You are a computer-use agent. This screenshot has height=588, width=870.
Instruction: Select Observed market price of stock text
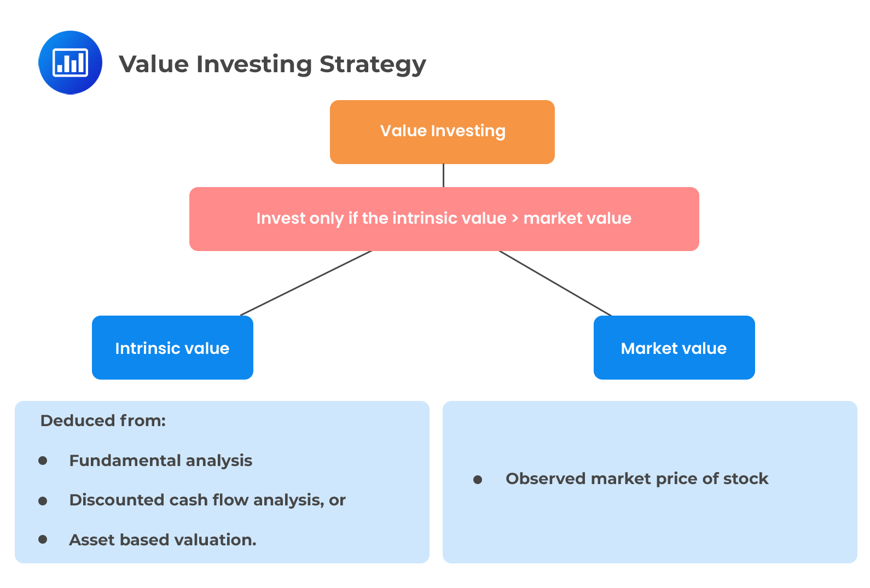coord(637,479)
